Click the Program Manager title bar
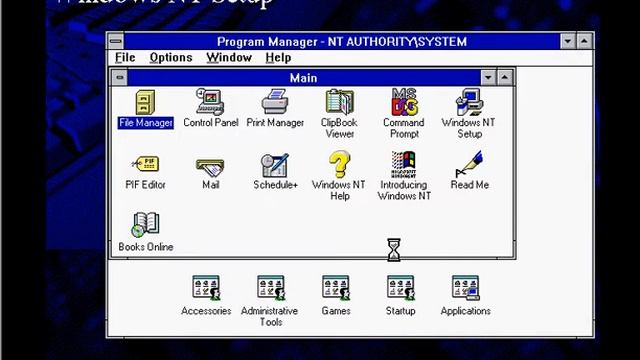The image size is (640, 360). [342, 41]
